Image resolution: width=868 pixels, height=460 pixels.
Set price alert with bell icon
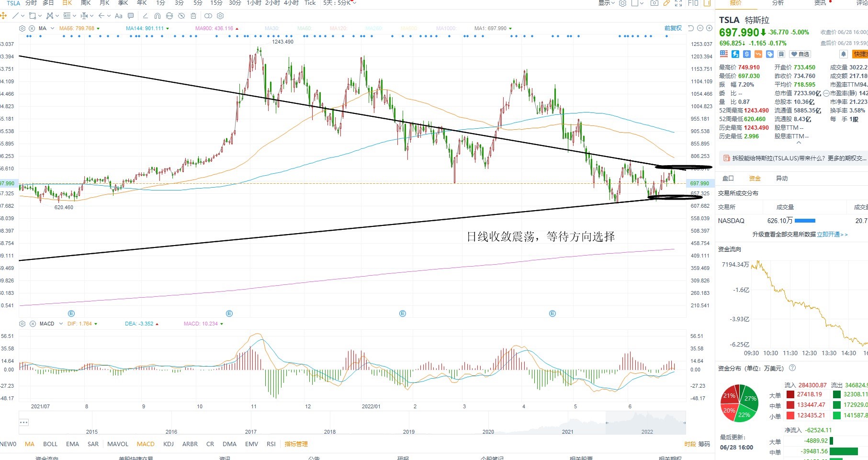pos(844,54)
